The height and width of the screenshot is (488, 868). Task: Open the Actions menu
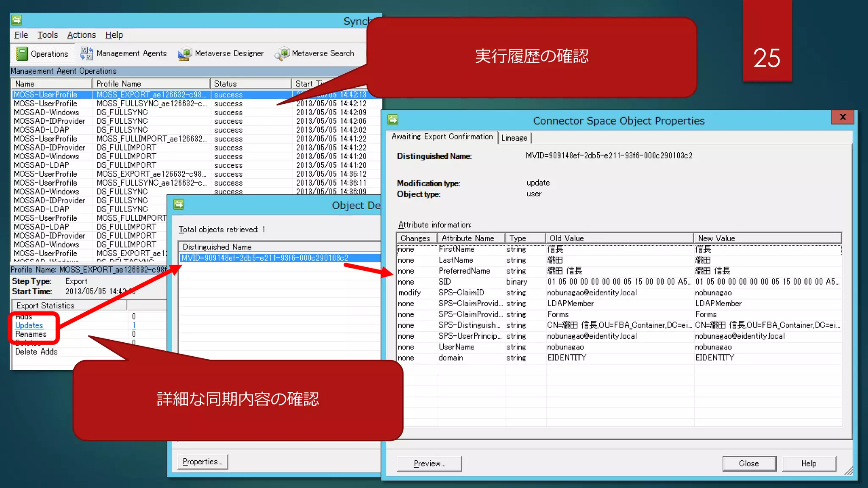81,35
